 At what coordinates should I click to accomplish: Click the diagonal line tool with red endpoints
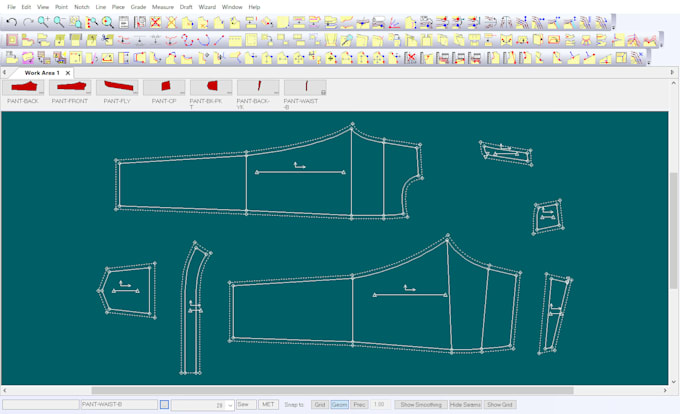(219, 40)
